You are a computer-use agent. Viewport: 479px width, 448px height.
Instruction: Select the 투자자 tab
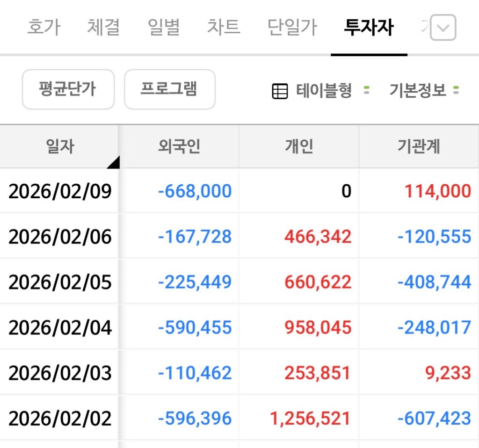[369, 28]
